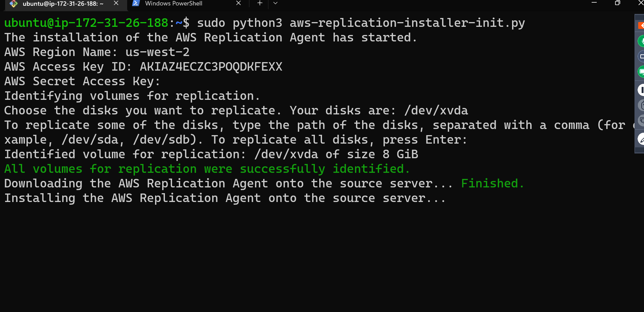Click the top grip handle of recording toolbar
The width and height of the screenshot is (644, 312).
click(x=639, y=17)
